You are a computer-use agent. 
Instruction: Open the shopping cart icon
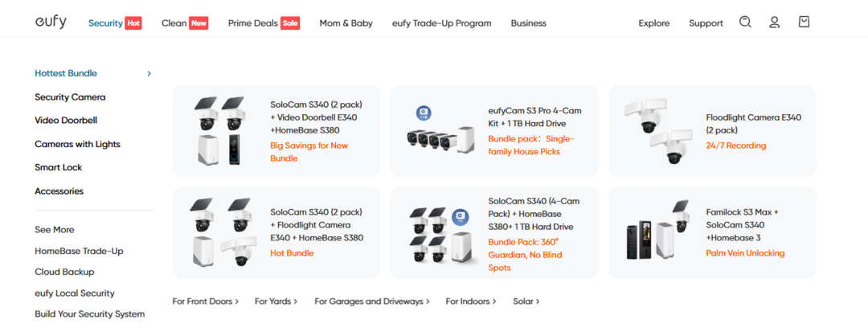pos(805,22)
